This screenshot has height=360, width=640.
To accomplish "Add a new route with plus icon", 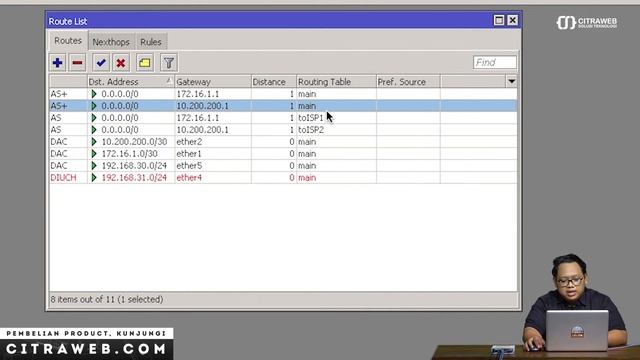I will click(58, 63).
